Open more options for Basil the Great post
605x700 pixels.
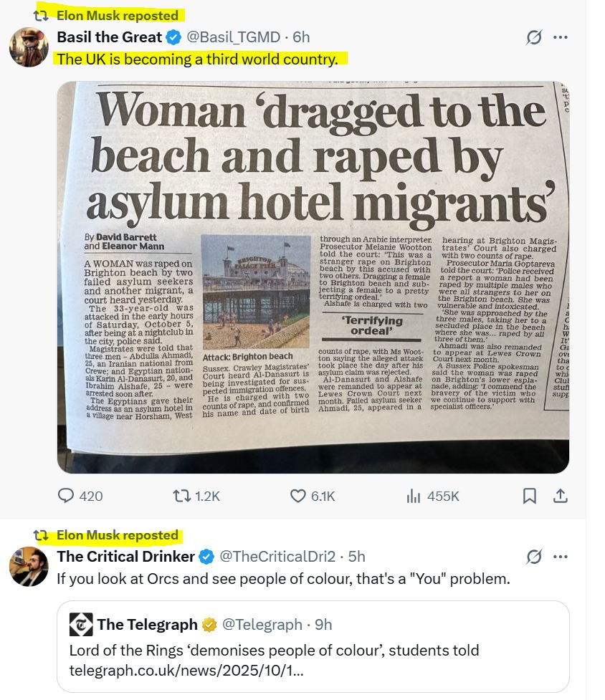point(561,37)
